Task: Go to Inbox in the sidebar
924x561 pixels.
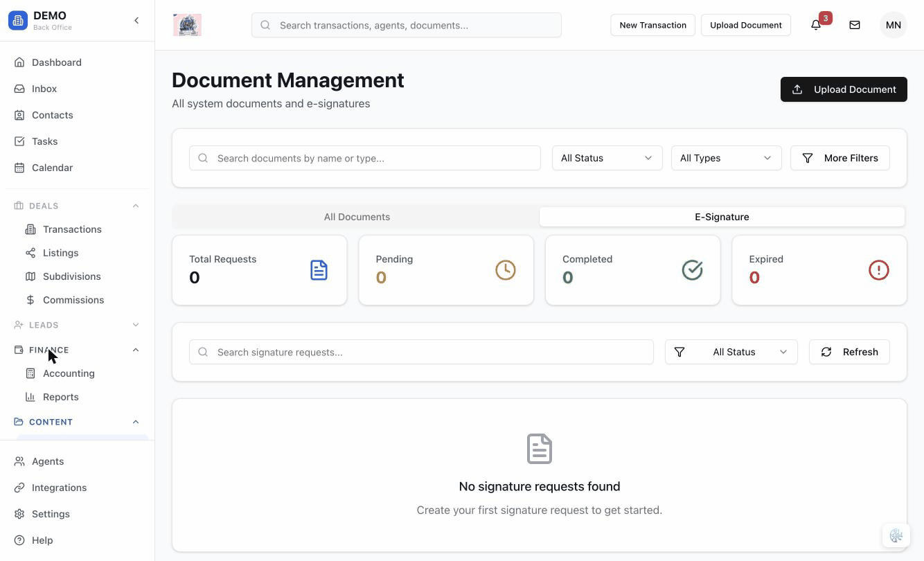Action: tap(77, 89)
